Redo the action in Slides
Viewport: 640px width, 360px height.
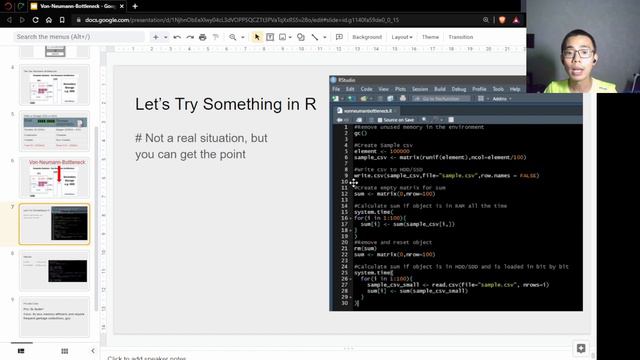click(x=190, y=37)
